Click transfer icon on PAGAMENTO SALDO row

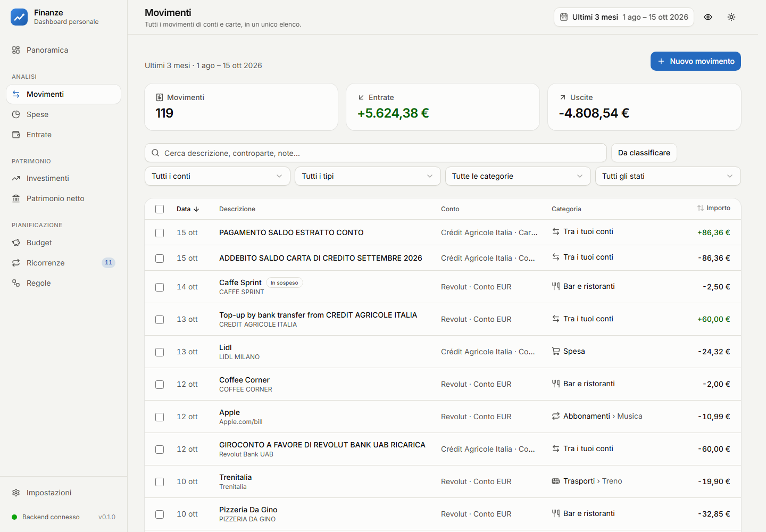(x=556, y=231)
